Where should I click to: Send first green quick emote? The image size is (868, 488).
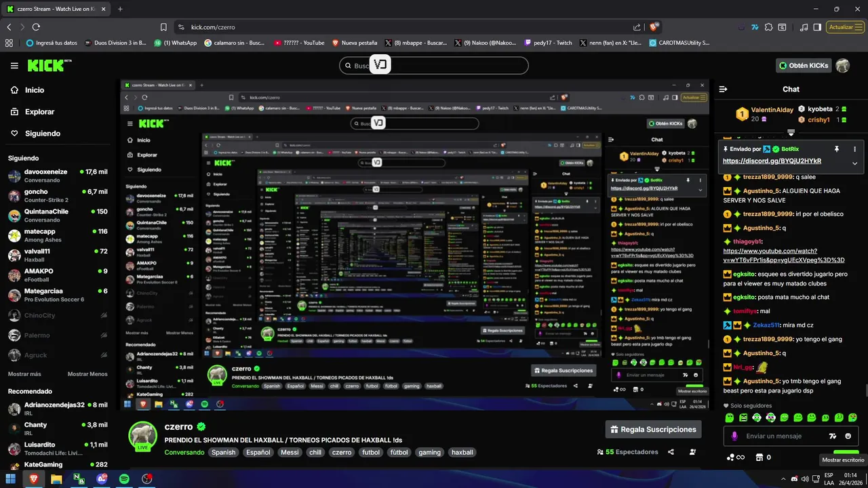730,418
